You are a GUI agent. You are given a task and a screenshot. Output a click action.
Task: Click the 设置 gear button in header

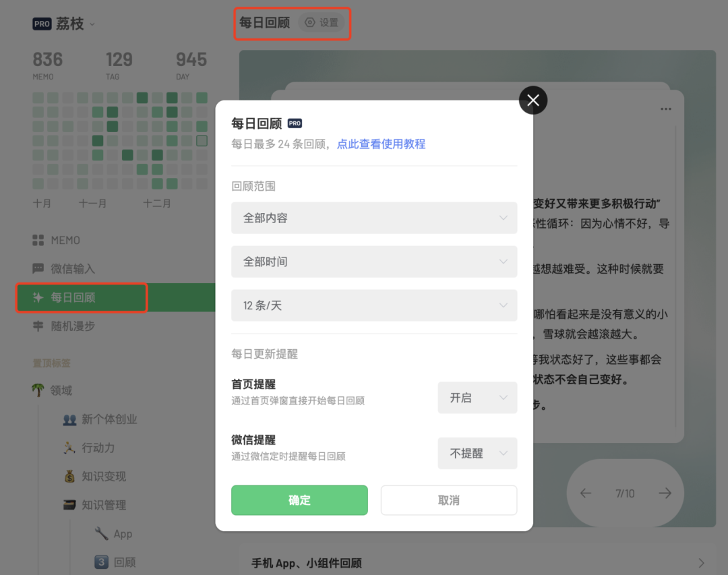(x=322, y=22)
